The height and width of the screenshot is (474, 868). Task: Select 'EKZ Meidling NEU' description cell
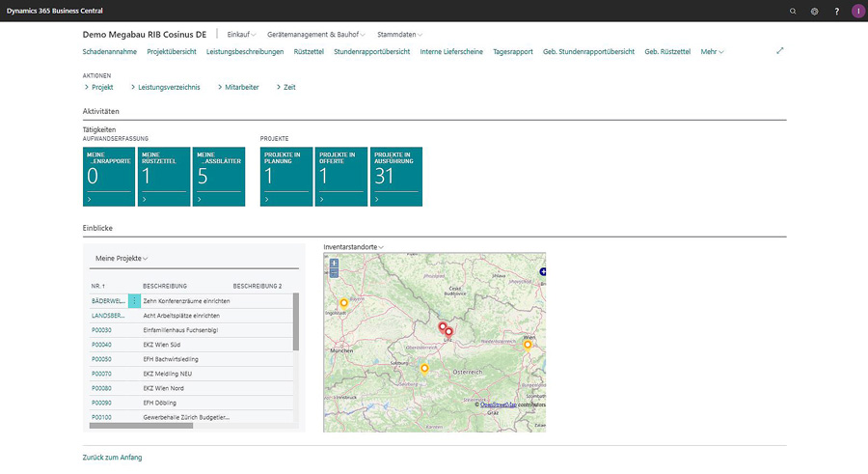tap(168, 374)
